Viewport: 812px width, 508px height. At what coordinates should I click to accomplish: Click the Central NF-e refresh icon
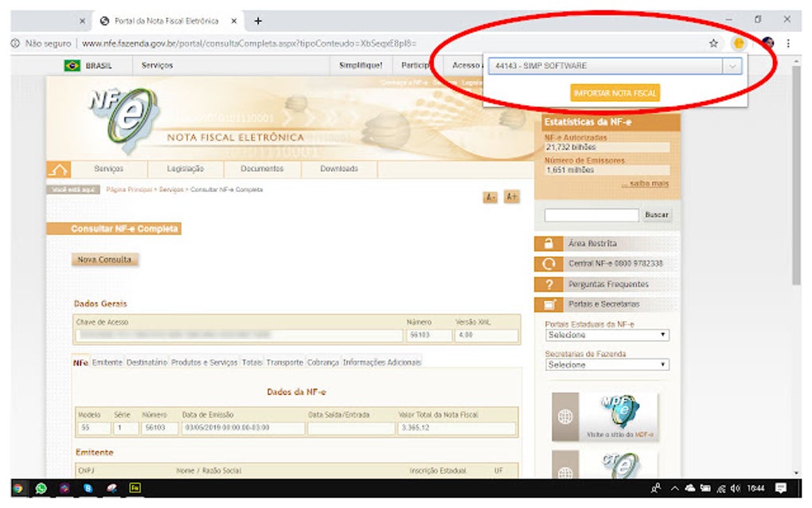point(549,263)
